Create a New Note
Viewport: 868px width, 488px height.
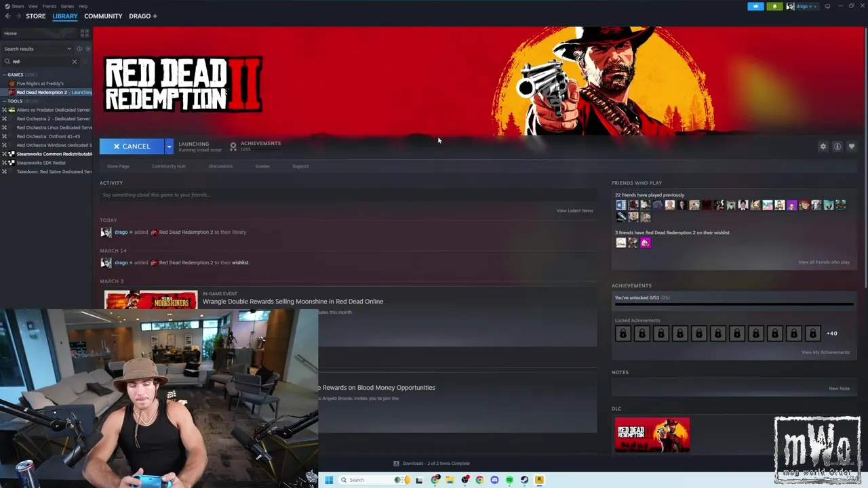[840, 389]
